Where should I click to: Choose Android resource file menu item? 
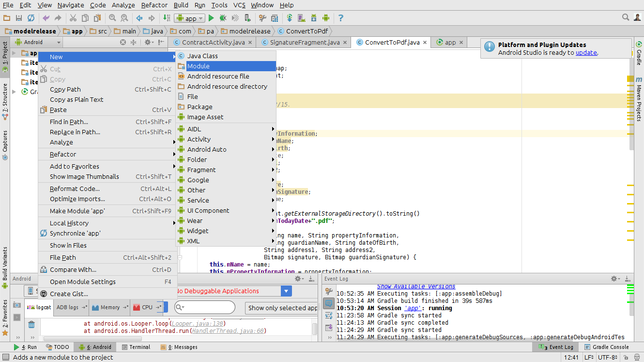[226, 76]
